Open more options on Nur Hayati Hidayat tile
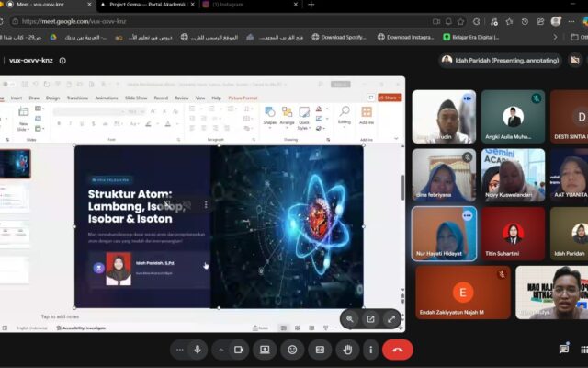The height and width of the screenshot is (368, 588). click(468, 216)
